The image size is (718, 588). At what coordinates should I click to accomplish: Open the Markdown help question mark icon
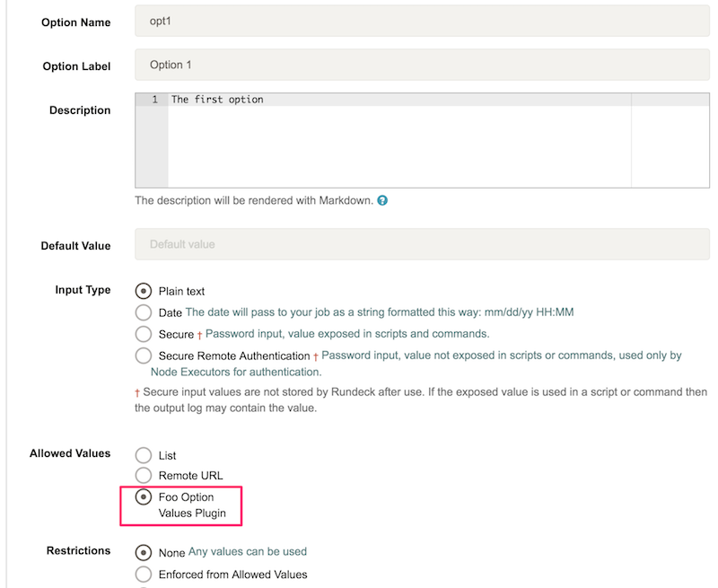(382, 200)
